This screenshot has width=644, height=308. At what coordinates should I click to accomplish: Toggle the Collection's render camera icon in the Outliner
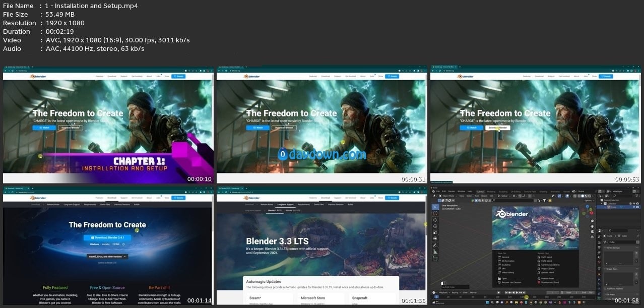pos(638,203)
